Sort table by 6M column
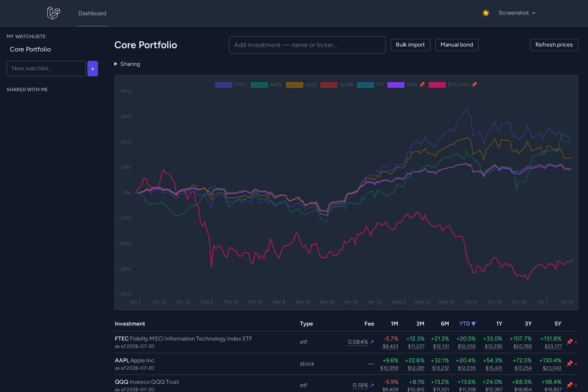The width and height of the screenshot is (588, 392). click(445, 324)
